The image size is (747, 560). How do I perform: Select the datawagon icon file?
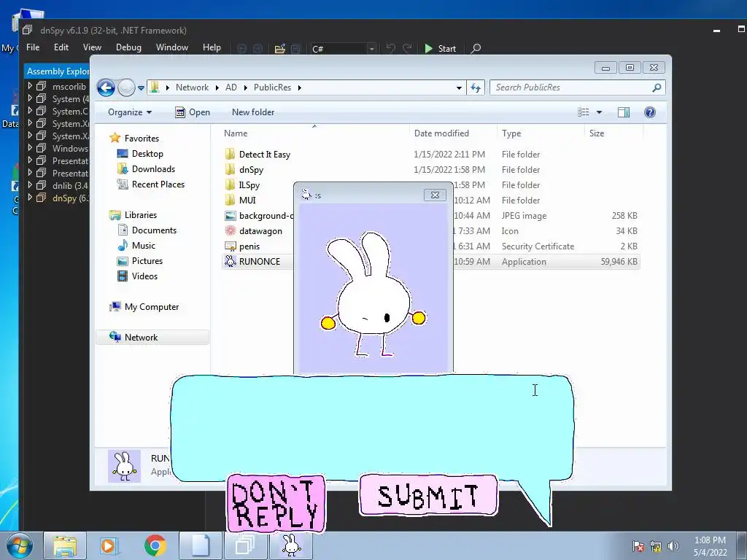(x=260, y=231)
